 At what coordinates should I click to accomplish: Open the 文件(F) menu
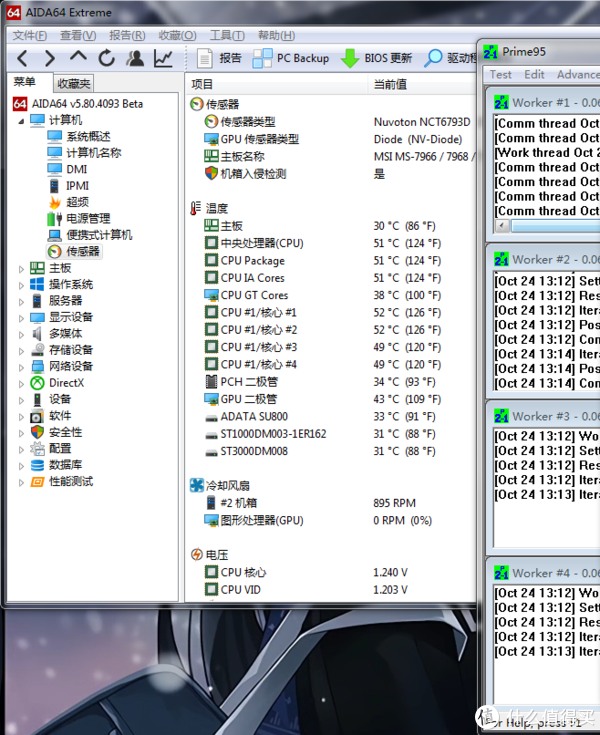click(29, 35)
